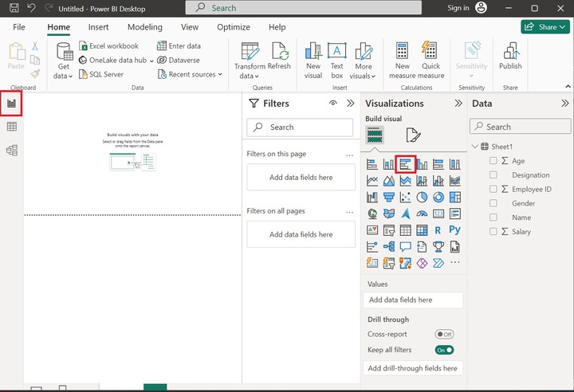Turn off Keep all filters switch

444,350
